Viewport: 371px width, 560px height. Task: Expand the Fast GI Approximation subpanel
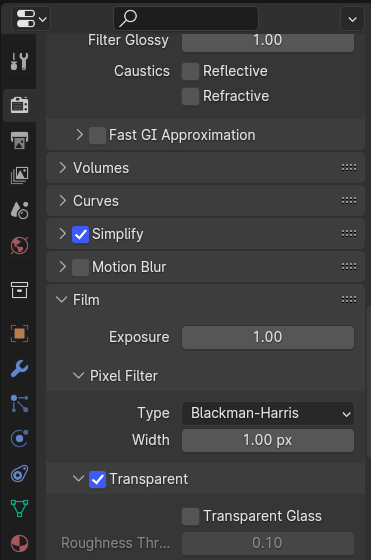click(79, 135)
